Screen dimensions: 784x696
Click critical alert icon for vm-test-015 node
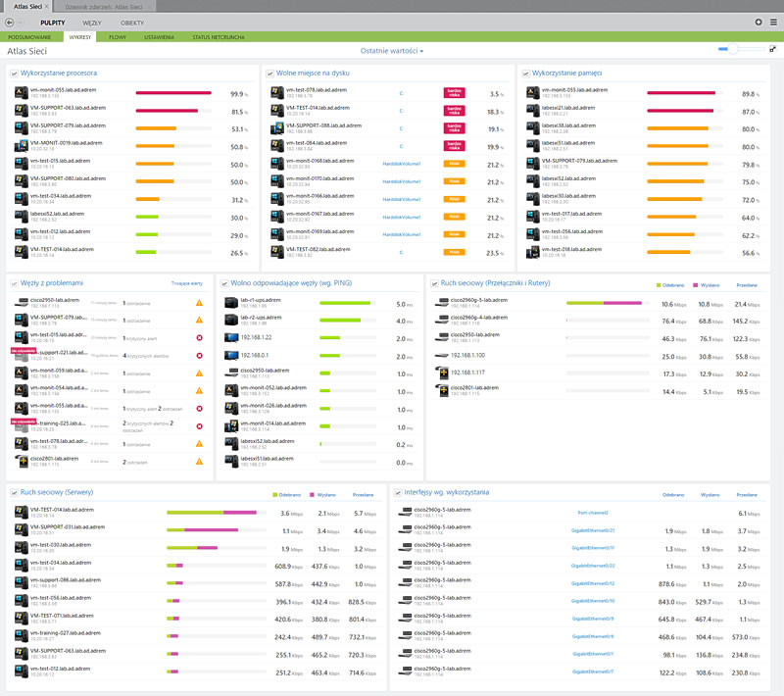[199, 336]
